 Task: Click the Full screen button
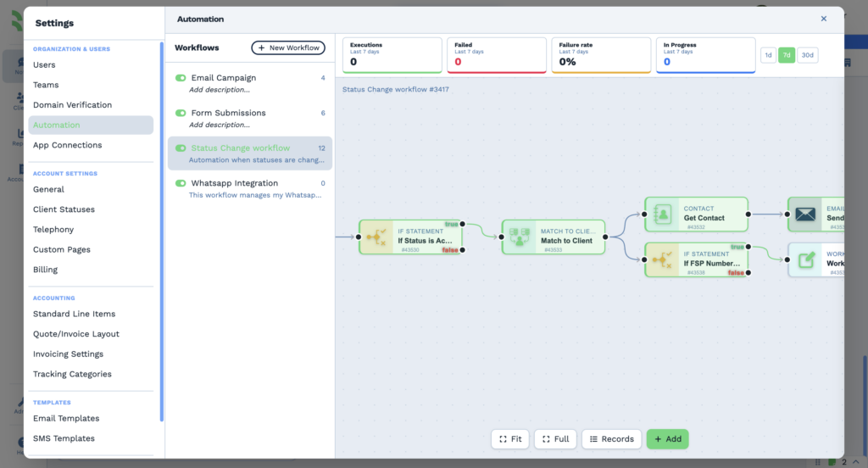click(555, 438)
